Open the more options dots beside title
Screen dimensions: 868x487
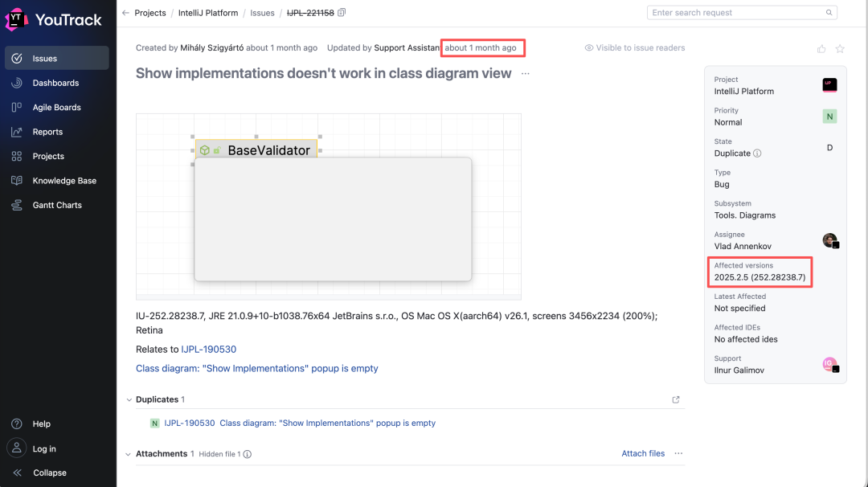(x=526, y=74)
